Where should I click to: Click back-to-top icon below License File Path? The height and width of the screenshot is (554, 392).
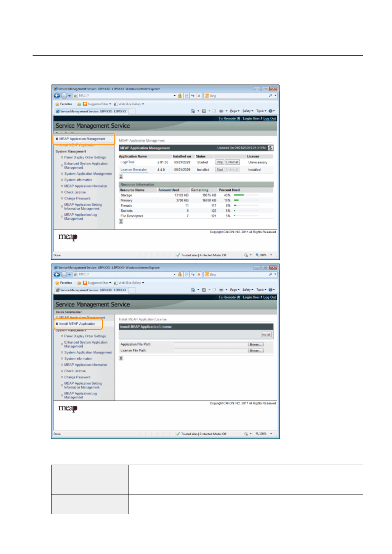click(121, 358)
